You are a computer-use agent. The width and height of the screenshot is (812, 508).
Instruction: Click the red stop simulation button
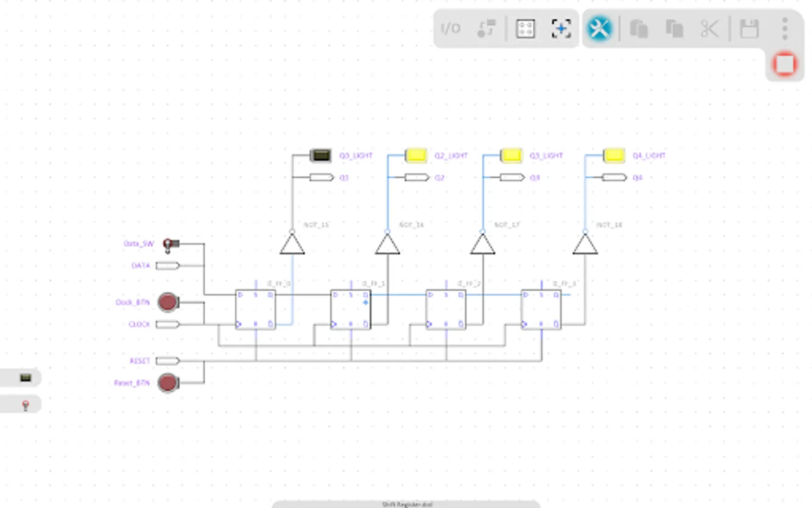[x=784, y=64]
